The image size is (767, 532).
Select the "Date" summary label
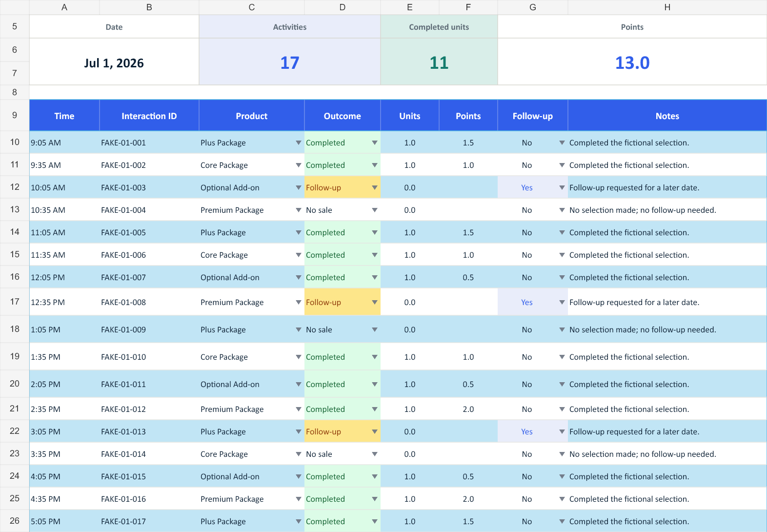(x=114, y=27)
